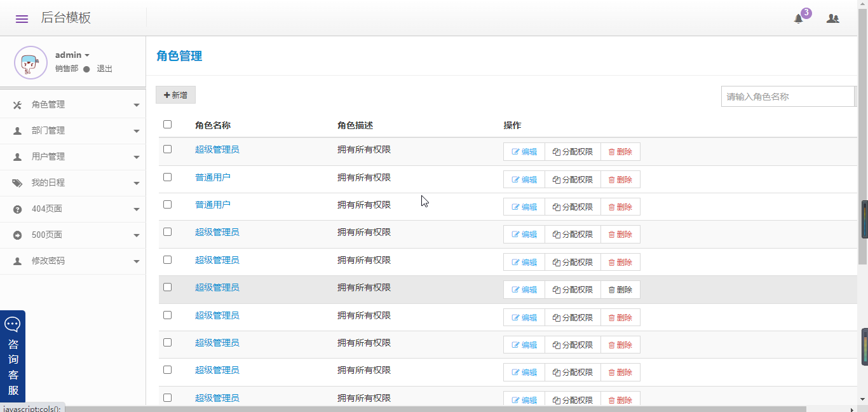Focus the 请输入角色名称 search field
The height and width of the screenshot is (412, 868).
point(787,97)
